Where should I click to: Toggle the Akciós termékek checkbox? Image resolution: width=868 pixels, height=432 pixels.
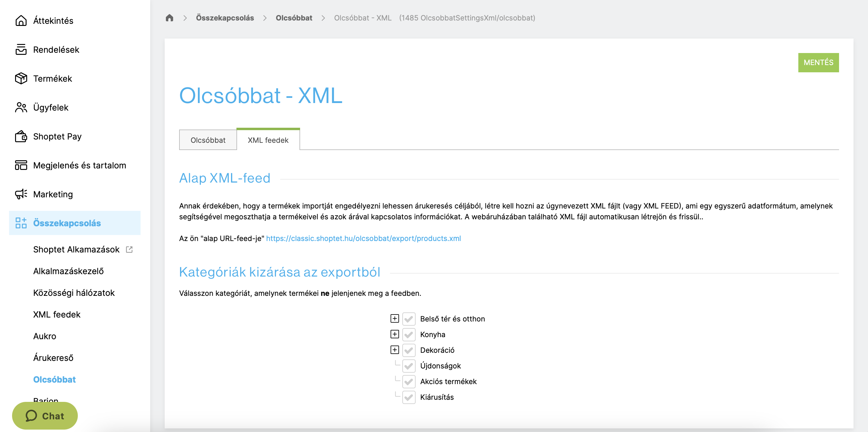point(409,381)
